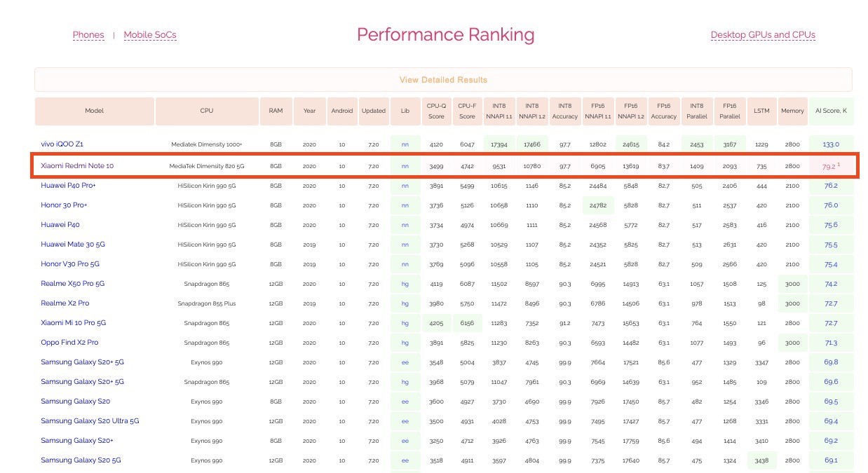Click the View Detailed Results bar
Viewport: 868px width, 473px height.
click(443, 80)
